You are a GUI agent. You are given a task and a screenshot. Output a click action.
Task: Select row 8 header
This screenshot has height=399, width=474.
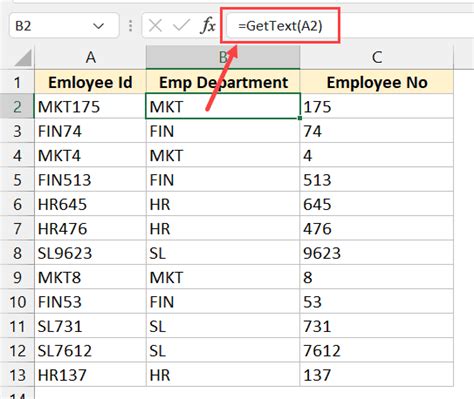[x=17, y=253]
